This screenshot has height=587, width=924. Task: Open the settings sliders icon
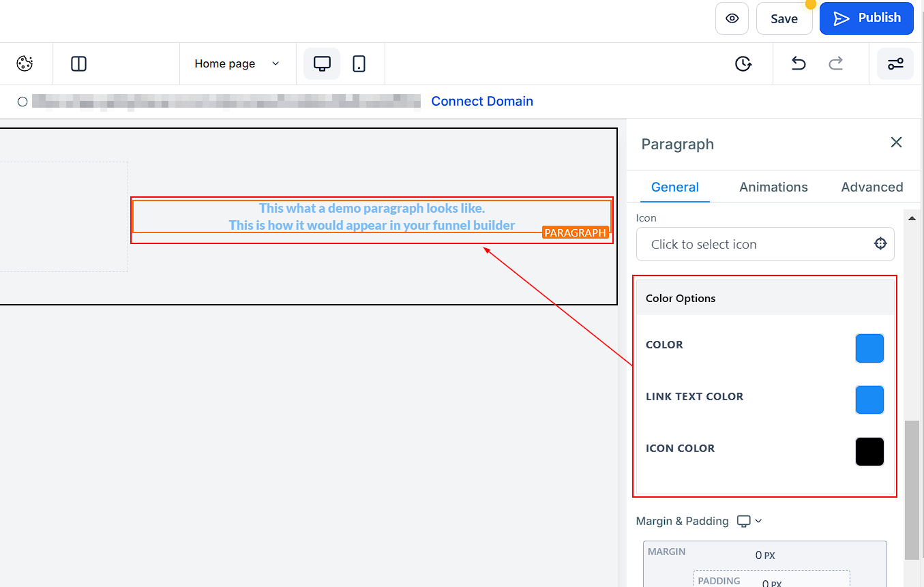895,63
